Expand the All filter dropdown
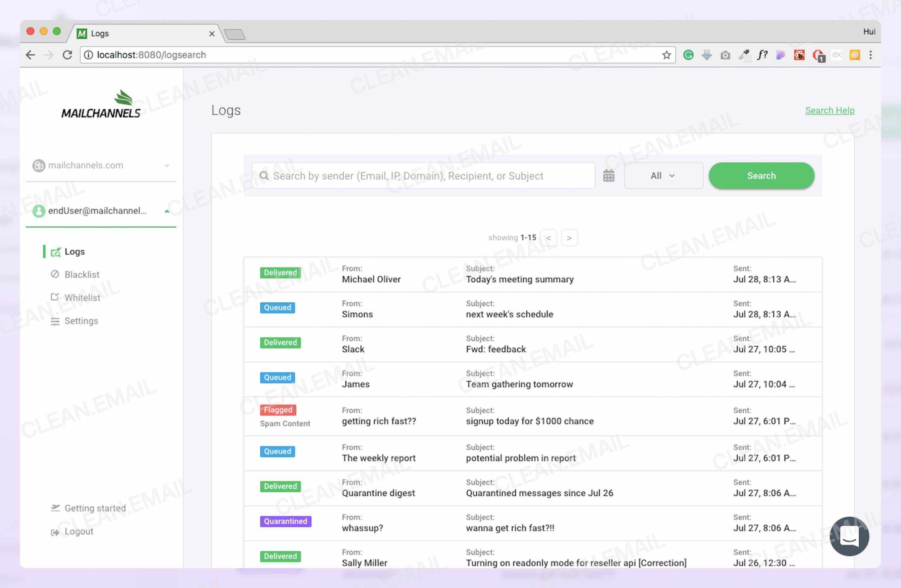 pyautogui.click(x=663, y=175)
